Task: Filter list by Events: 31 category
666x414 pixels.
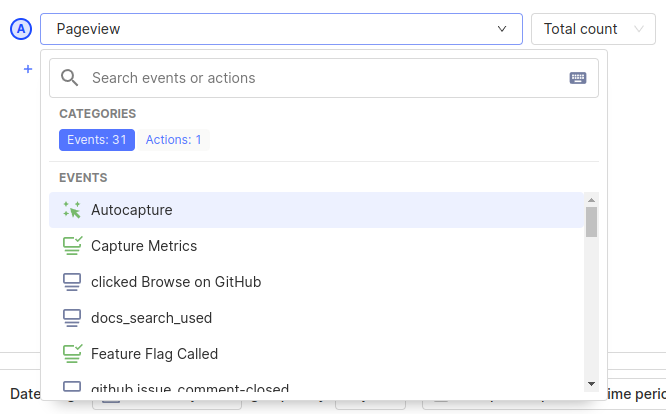Action: click(96, 140)
